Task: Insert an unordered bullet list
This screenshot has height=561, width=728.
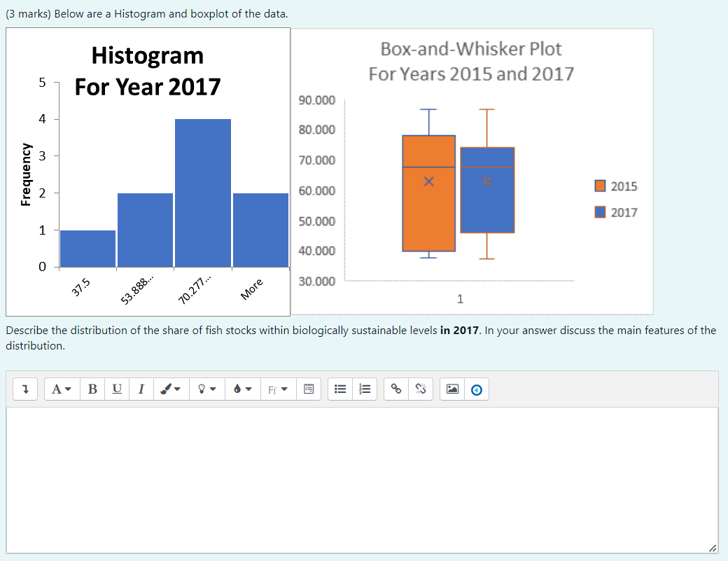Action: click(340, 389)
